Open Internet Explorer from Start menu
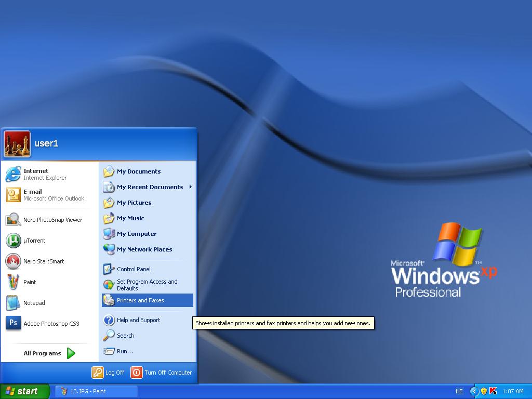 [x=44, y=174]
